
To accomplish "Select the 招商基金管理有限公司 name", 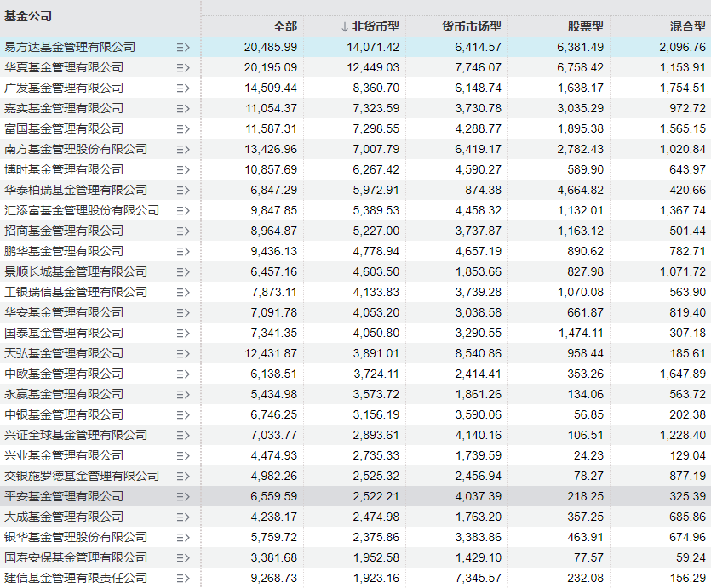I will tap(64, 231).
